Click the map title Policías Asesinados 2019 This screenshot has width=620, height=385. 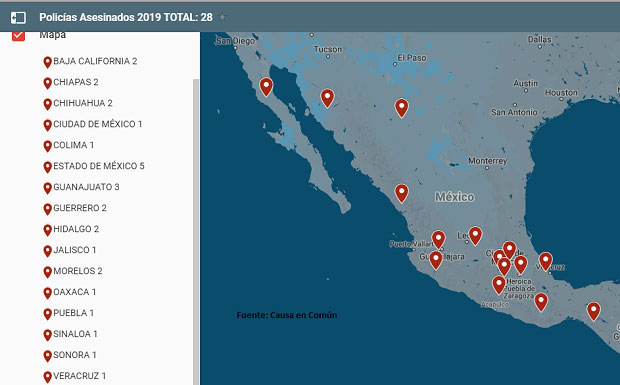pos(126,17)
